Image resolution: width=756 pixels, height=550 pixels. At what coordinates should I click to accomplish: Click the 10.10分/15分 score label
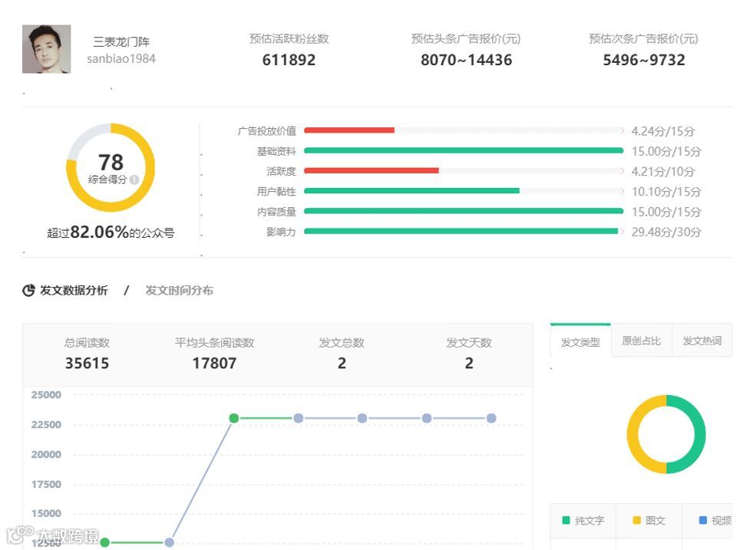[x=666, y=192]
